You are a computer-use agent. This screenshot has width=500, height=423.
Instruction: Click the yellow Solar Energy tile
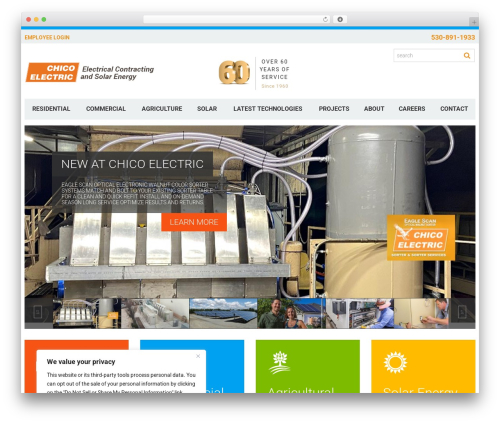[423, 366]
